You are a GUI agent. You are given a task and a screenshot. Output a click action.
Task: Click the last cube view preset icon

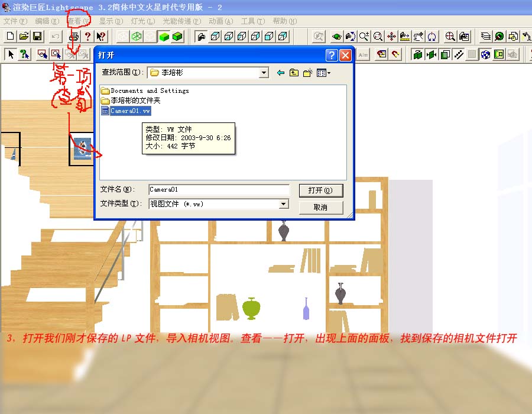(x=283, y=36)
